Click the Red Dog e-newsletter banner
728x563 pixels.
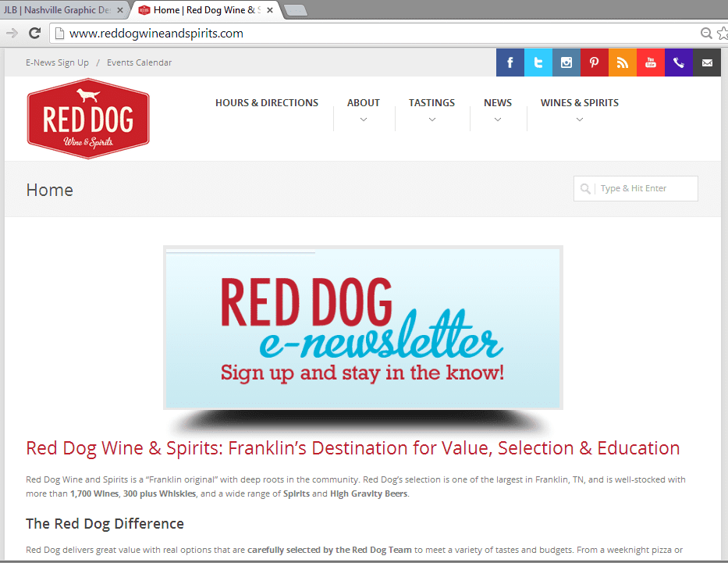363,328
